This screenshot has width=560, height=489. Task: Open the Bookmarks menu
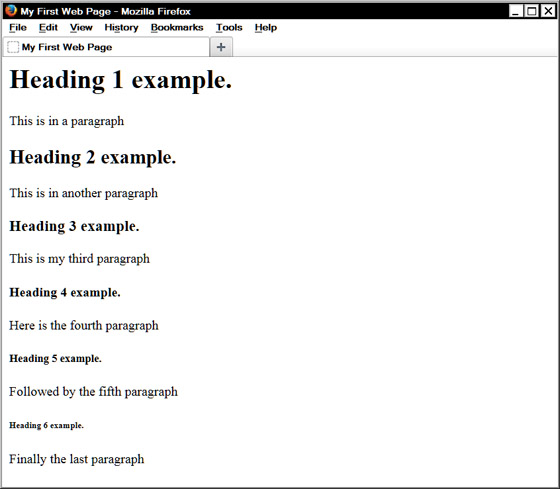coord(177,28)
